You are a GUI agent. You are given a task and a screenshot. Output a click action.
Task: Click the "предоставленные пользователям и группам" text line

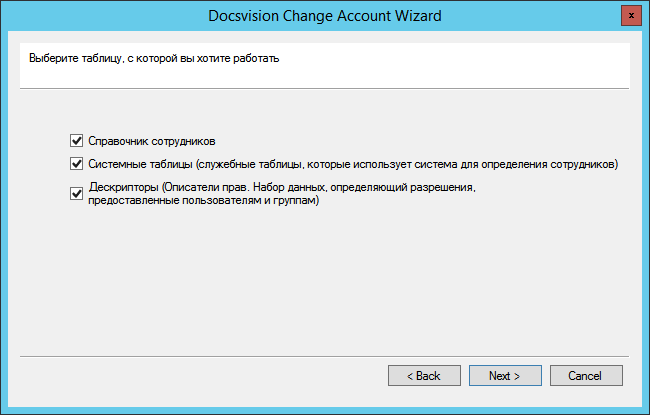203,200
